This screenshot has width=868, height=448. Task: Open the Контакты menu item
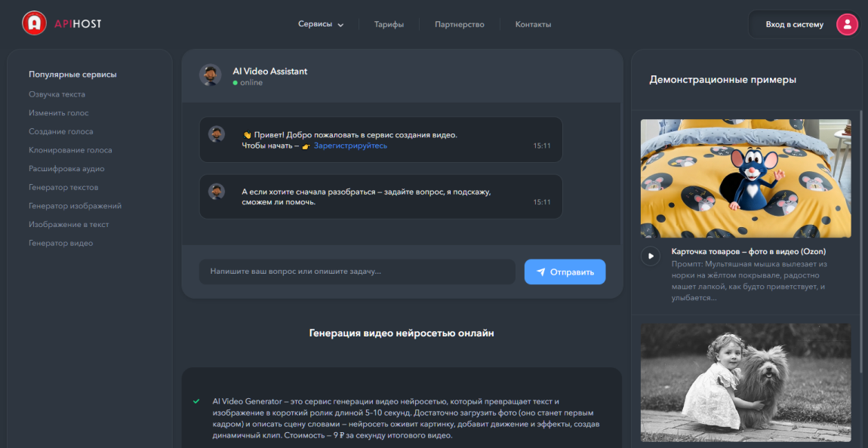click(x=533, y=24)
